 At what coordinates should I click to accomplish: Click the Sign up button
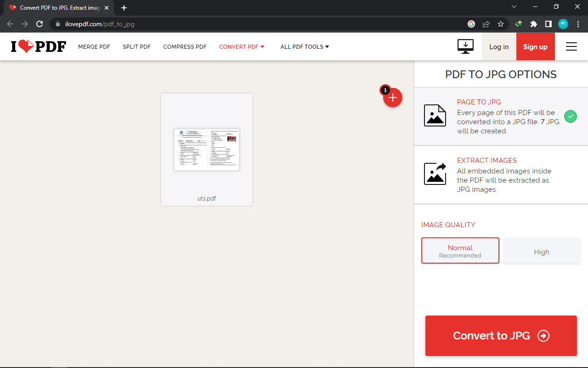536,46
